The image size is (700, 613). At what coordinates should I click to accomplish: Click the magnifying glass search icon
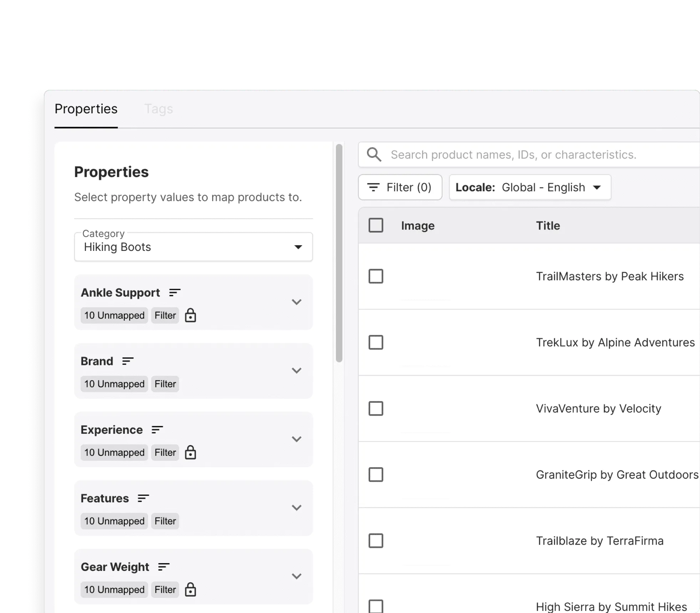(x=374, y=154)
